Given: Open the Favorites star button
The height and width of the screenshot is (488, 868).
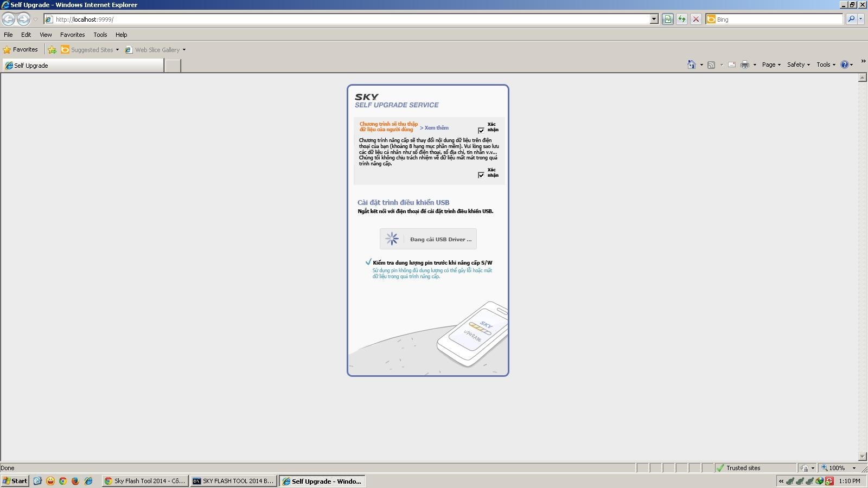Looking at the screenshot, I should point(20,50).
